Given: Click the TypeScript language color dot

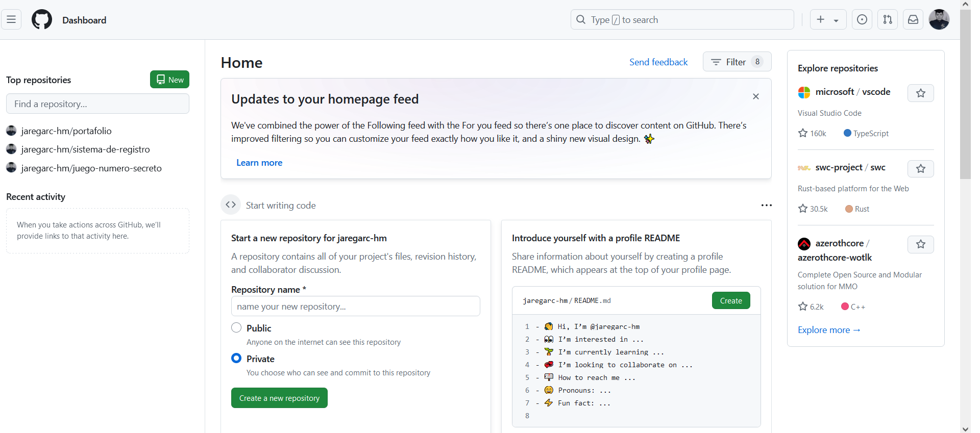Looking at the screenshot, I should (x=847, y=133).
